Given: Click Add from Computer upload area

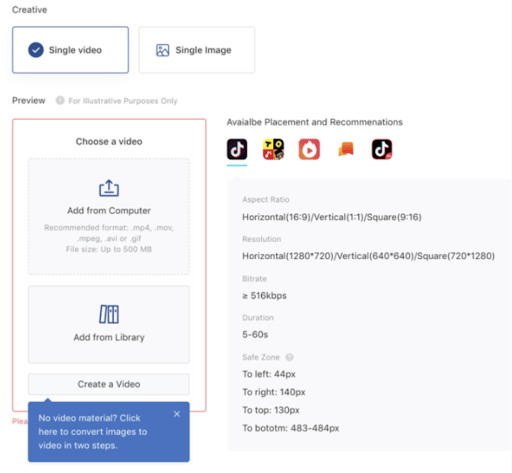Looking at the screenshot, I should (109, 217).
